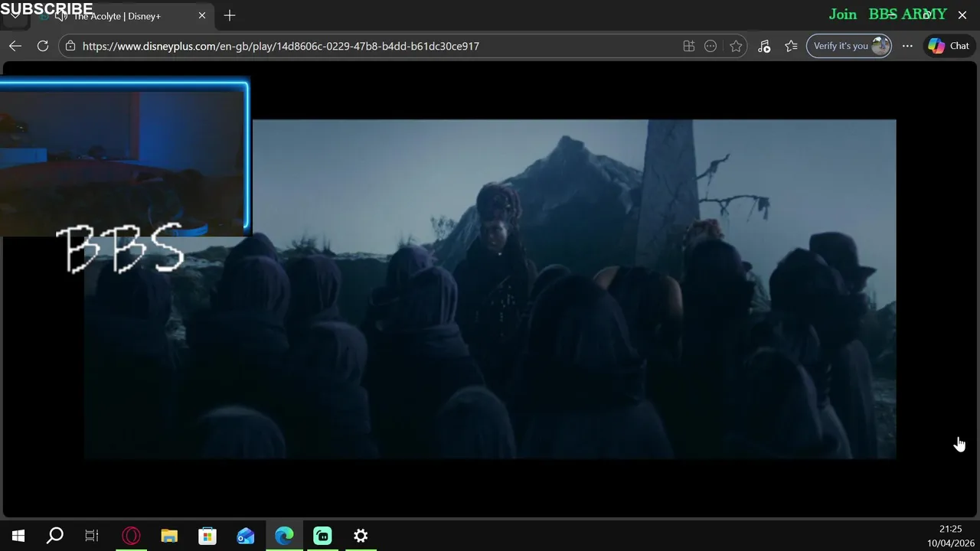Open Windows Search from the taskbar

[x=55, y=536]
